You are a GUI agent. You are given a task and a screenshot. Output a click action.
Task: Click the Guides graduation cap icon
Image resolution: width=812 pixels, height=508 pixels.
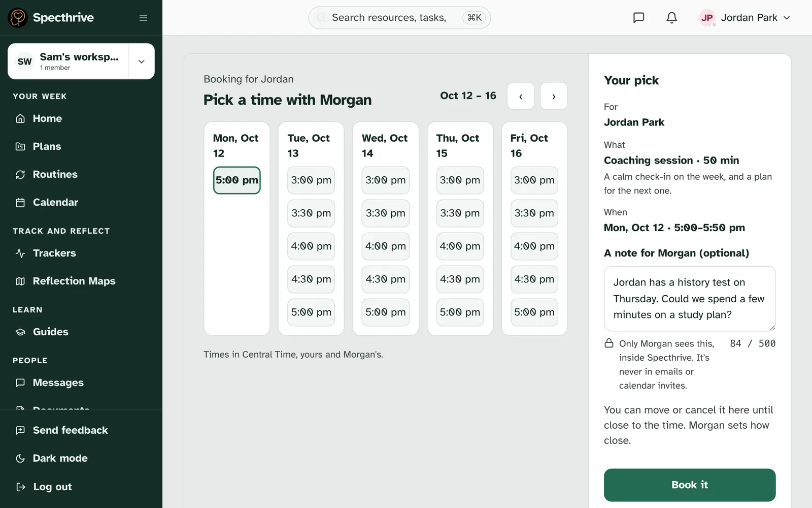point(20,332)
